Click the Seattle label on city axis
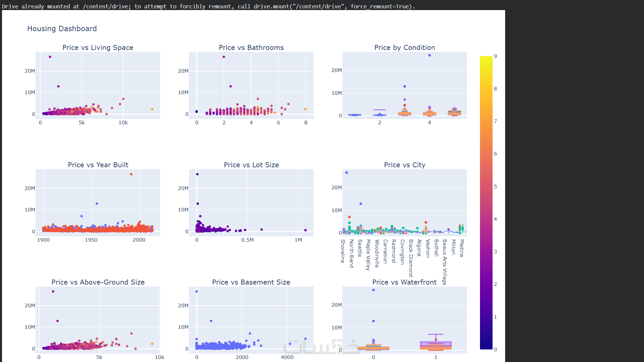The image size is (644, 362). pos(360,248)
